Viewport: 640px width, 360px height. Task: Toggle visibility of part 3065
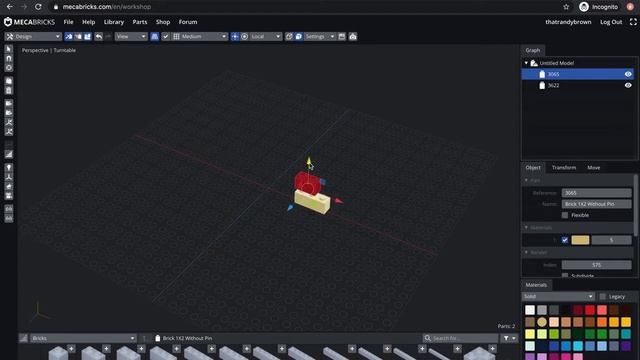point(628,74)
